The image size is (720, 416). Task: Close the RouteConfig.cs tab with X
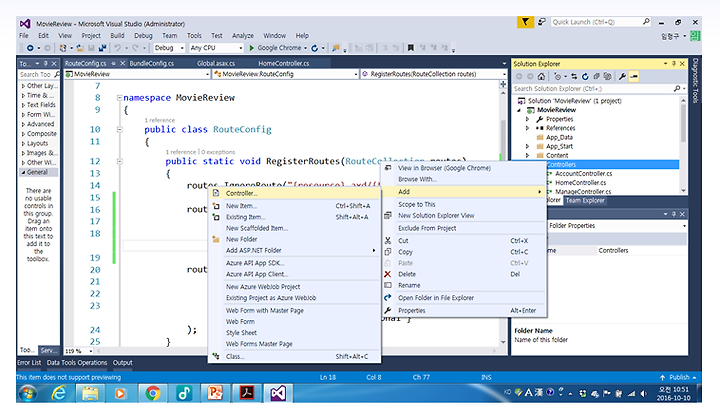tap(123, 63)
